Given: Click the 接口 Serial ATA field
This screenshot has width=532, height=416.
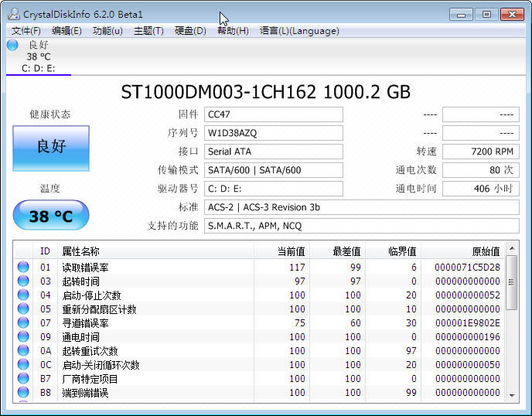Looking at the screenshot, I should click(x=274, y=152).
